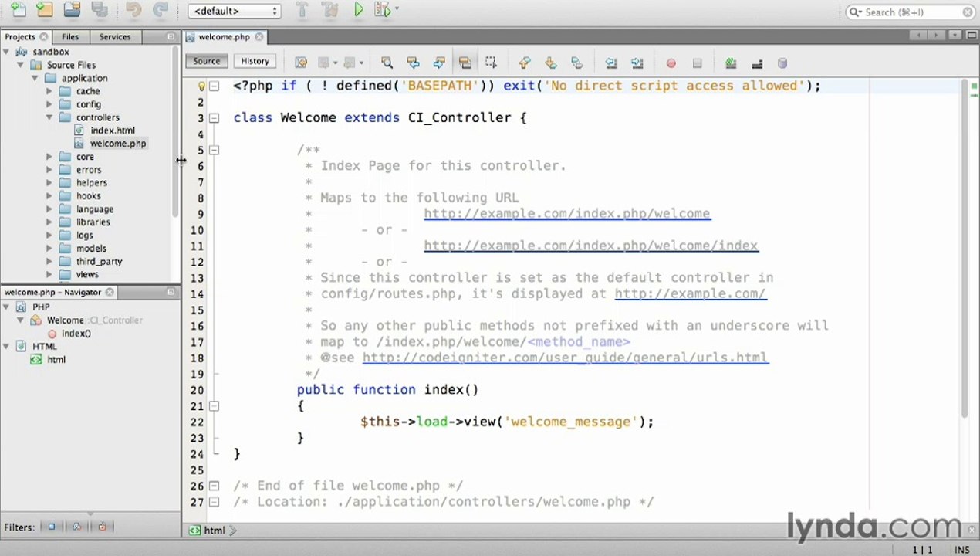The width and height of the screenshot is (980, 556).
Task: Collapse the PHP node in Navigator
Action: (x=6, y=307)
